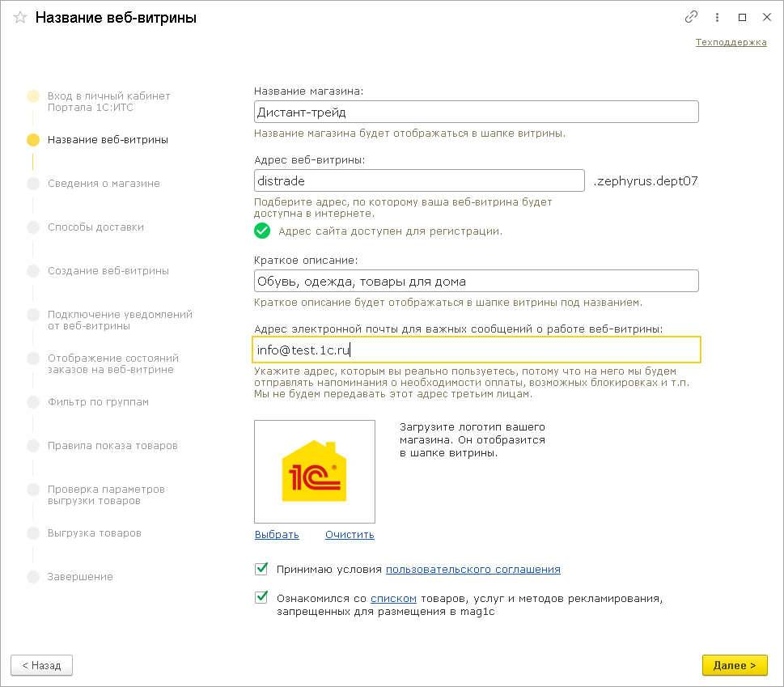Select the Сведения о магазине wizard step
The image size is (784, 687).
[104, 184]
